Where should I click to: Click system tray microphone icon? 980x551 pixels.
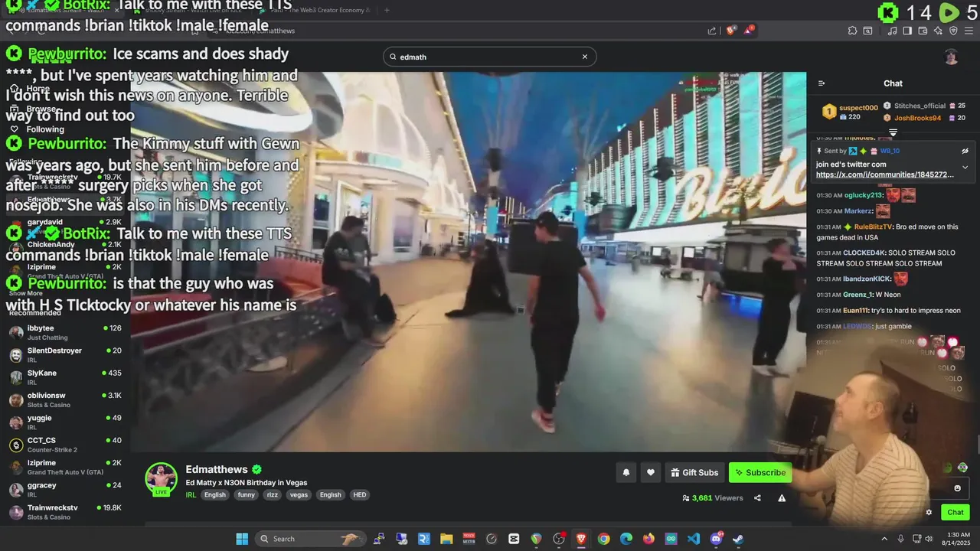coord(901,539)
